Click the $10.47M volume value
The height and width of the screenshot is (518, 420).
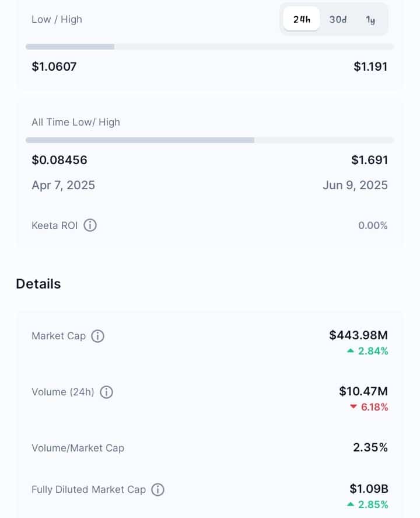pyautogui.click(x=363, y=391)
